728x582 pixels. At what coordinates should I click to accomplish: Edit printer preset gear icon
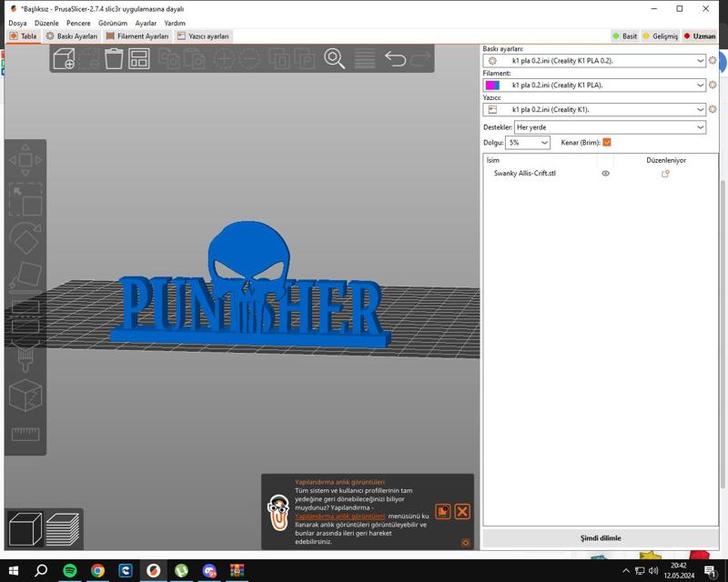[x=713, y=109]
